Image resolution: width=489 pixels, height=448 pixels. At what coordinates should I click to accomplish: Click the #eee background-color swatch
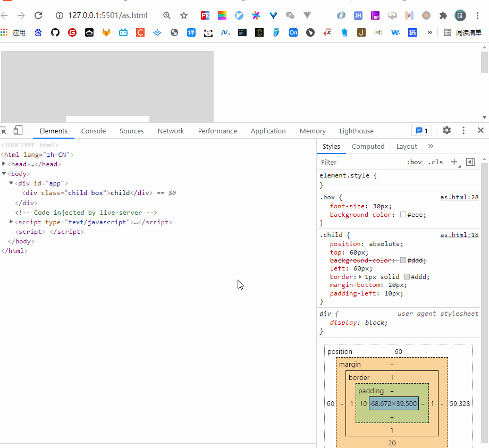point(403,215)
